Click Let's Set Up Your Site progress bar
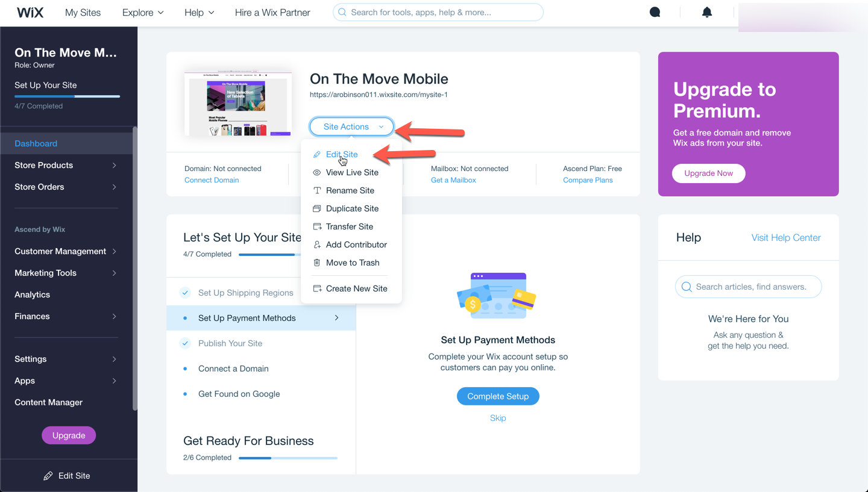Image resolution: width=868 pixels, height=492 pixels. pos(270,255)
